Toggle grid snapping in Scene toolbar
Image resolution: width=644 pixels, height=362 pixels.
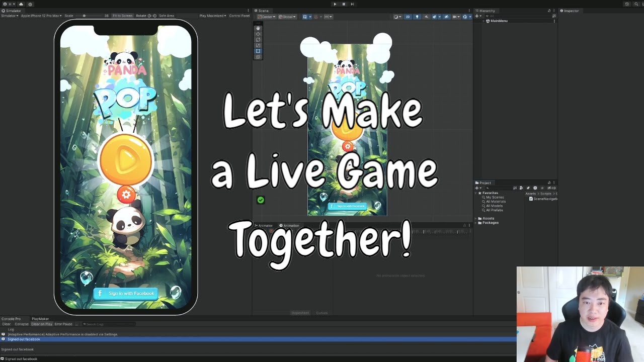pos(305,17)
